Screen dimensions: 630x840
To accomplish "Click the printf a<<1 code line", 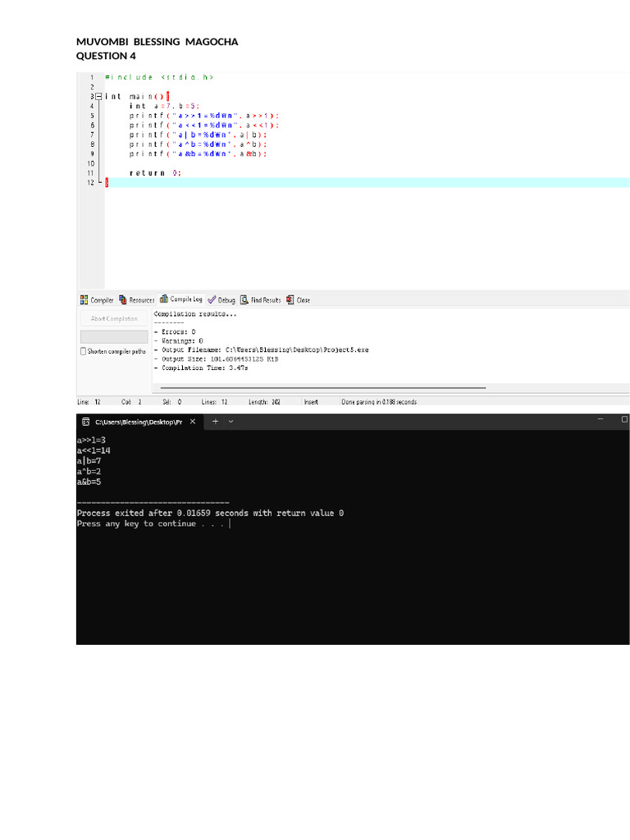I will (204, 126).
